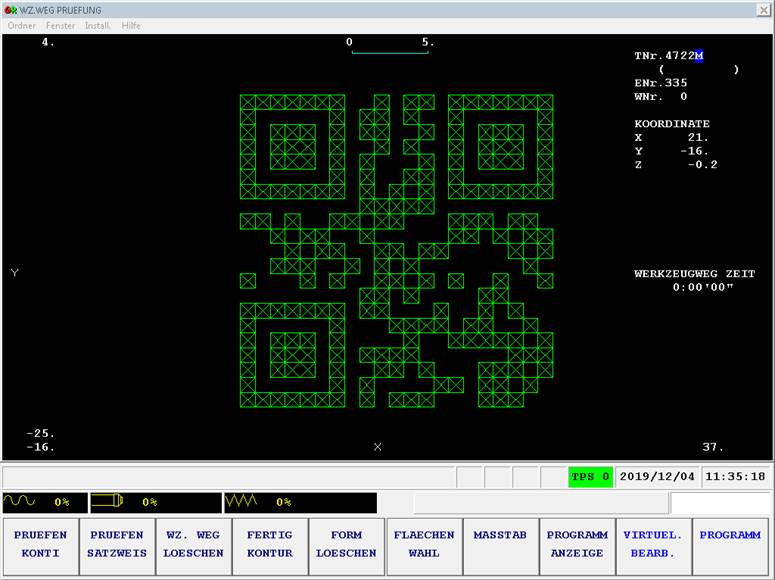
Task: Click the MASSTAB softkey
Action: 500,546
